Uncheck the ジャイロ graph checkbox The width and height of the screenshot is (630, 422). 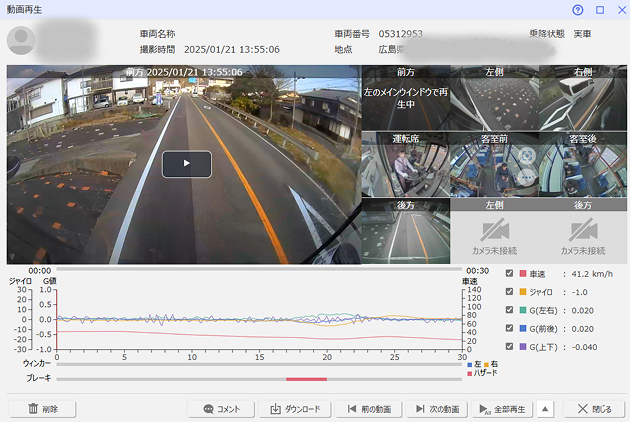[x=511, y=292]
